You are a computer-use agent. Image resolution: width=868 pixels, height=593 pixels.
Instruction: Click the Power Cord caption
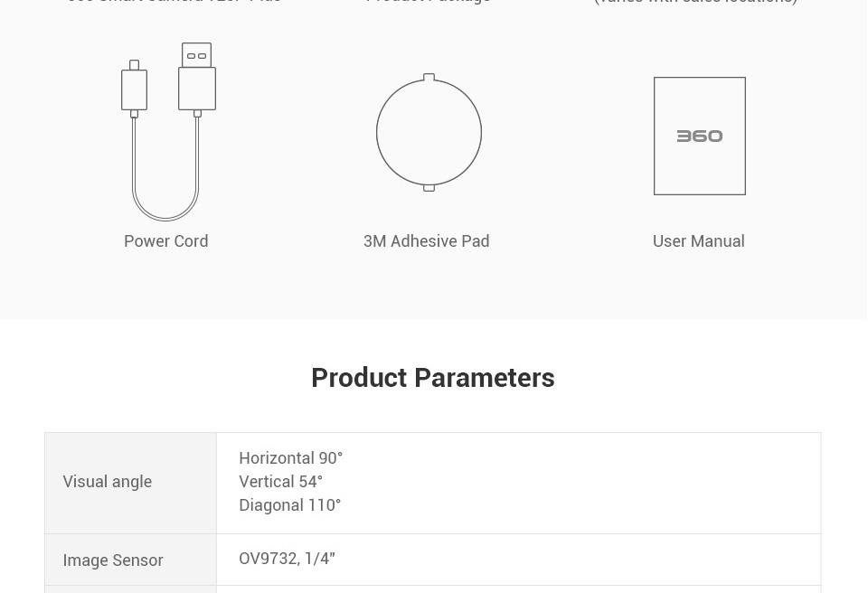[x=166, y=240]
